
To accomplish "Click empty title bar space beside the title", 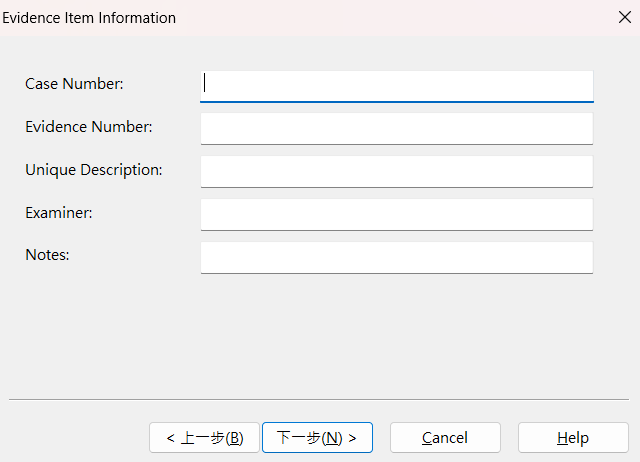I will (x=400, y=18).
